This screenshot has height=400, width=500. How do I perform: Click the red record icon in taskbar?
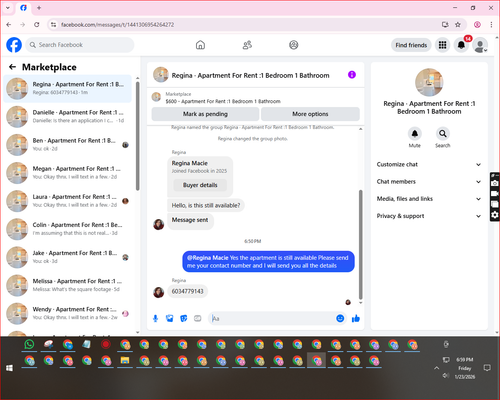(x=106, y=344)
